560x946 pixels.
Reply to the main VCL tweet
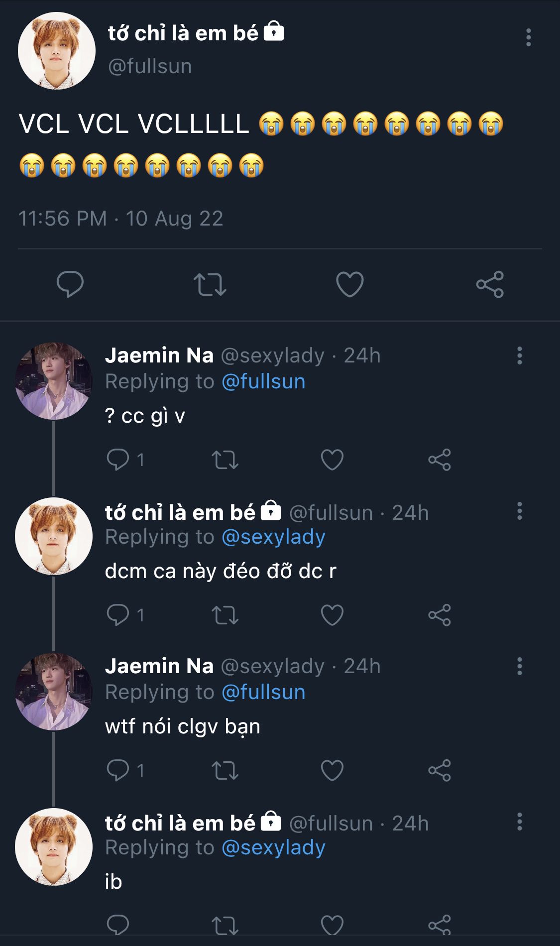coord(70,284)
